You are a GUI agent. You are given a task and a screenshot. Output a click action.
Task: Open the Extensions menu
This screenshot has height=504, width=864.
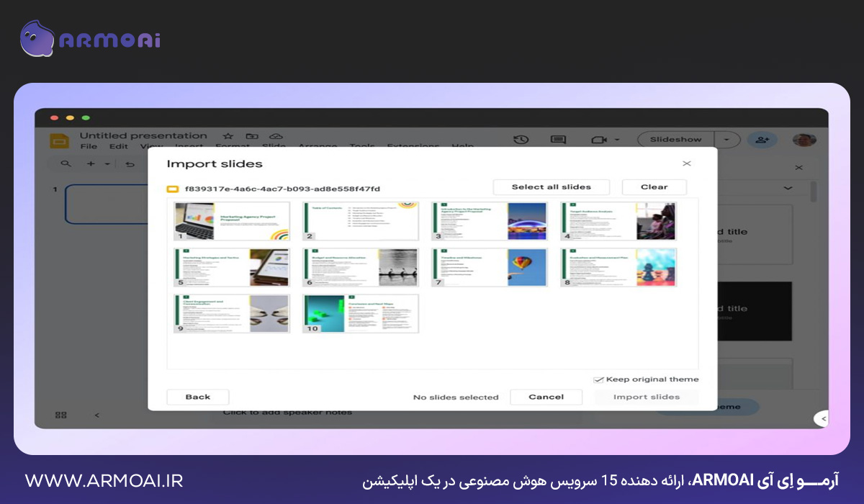(x=413, y=146)
